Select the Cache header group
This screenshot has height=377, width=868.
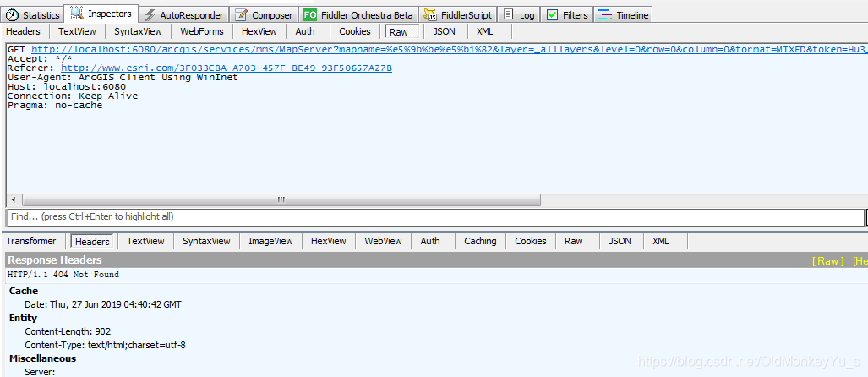coord(24,291)
